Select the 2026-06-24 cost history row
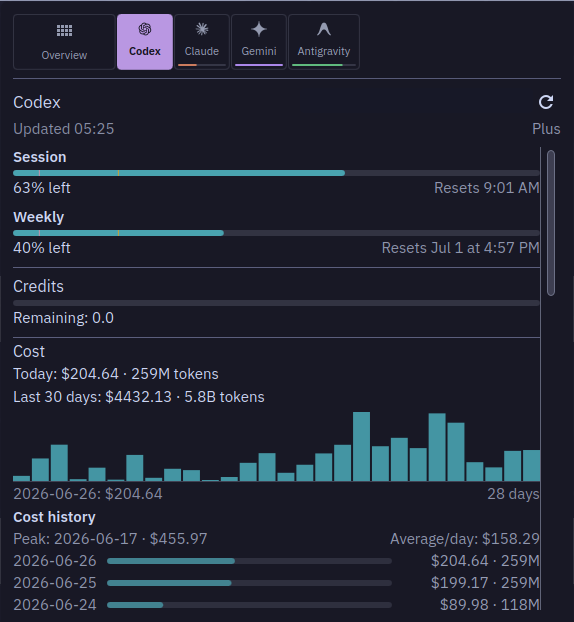The image size is (574, 622). pos(276,605)
